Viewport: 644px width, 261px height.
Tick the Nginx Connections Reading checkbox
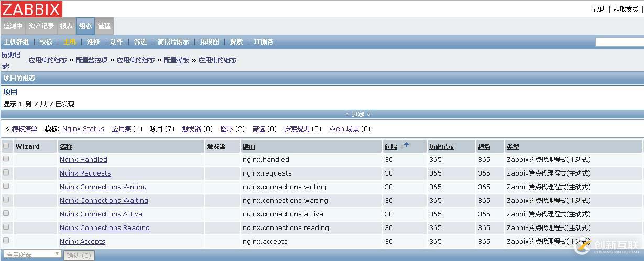coord(6,226)
